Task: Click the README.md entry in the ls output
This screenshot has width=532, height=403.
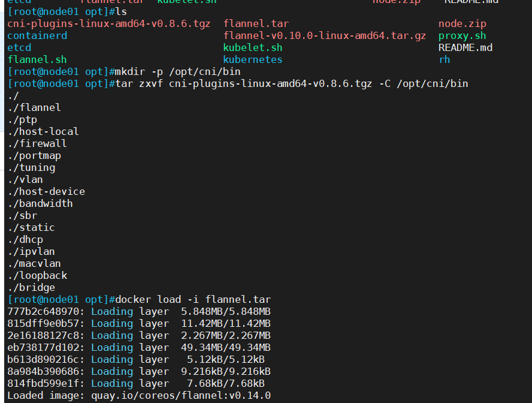Action: click(465, 47)
